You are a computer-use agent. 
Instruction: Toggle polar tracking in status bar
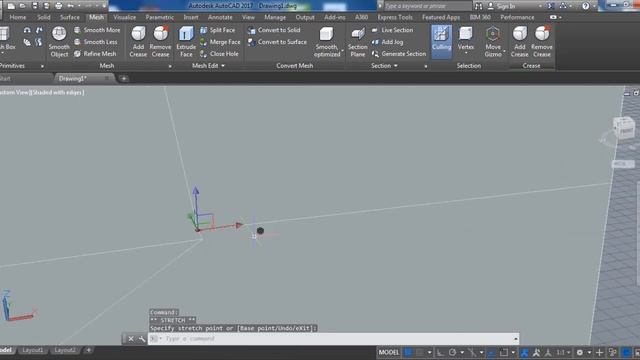452,352
